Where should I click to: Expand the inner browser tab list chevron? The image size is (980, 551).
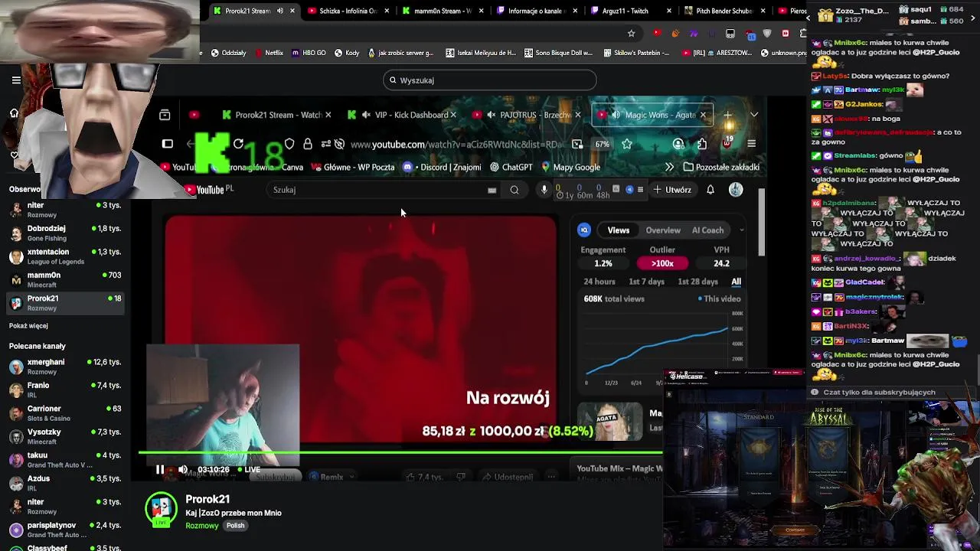(754, 115)
